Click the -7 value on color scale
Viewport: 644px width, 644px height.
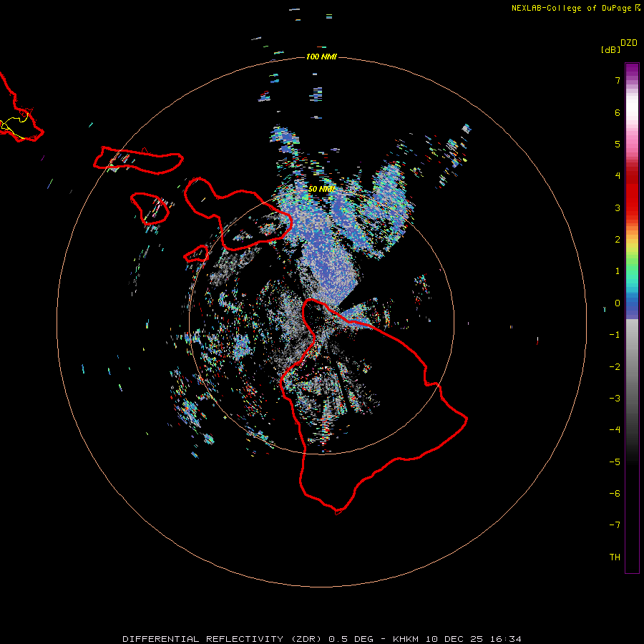click(615, 525)
